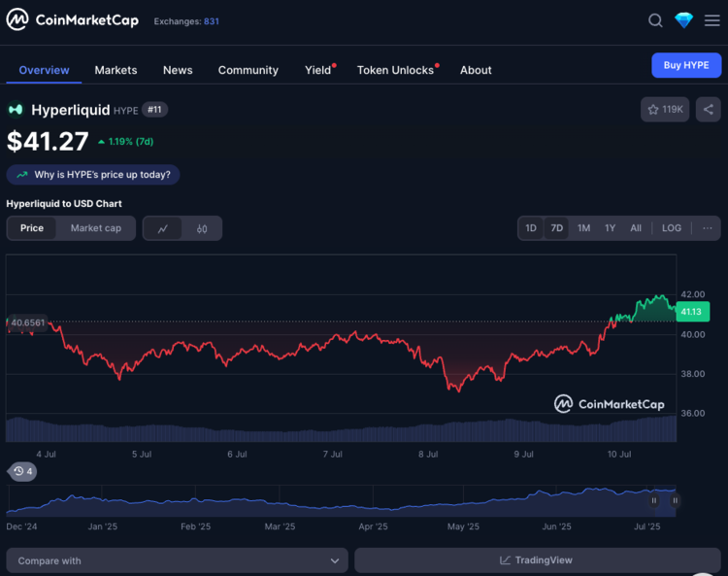The height and width of the screenshot is (576, 728).
Task: Open more chart options ellipsis
Action: click(x=707, y=228)
